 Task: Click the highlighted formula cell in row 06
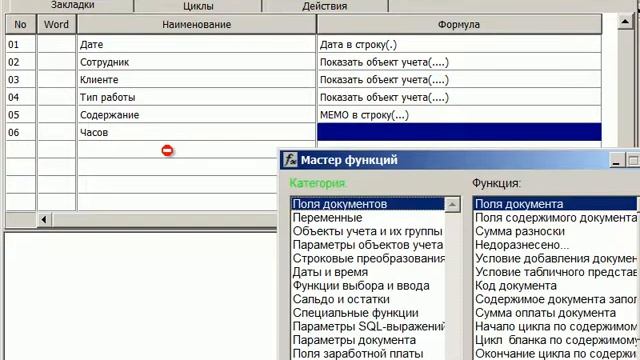coord(459,132)
